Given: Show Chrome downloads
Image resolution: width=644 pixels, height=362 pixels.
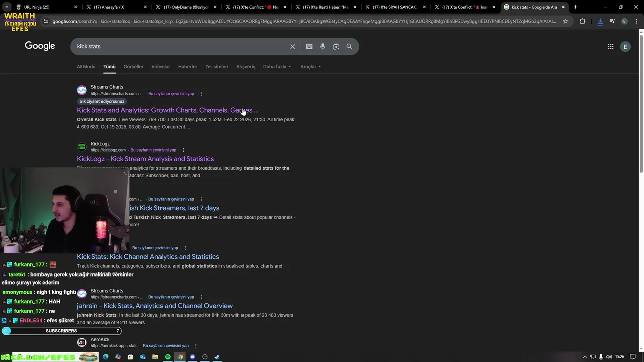Looking at the screenshot, I should 600,21.
